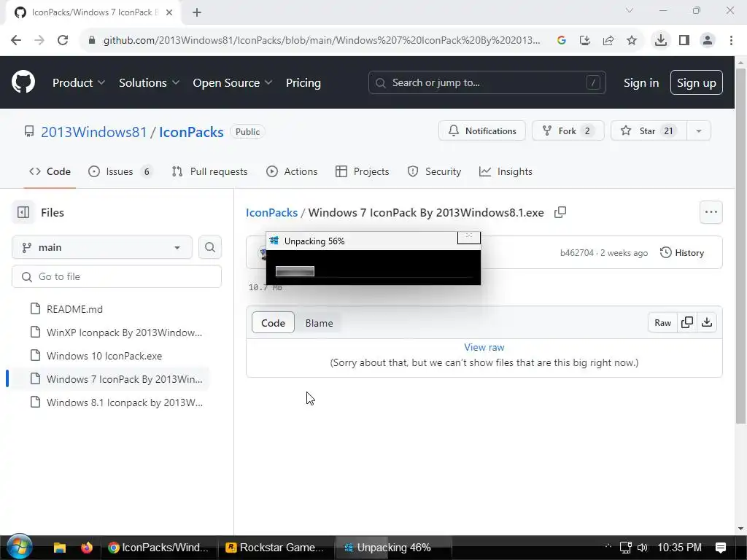747x560 pixels.
Task: Click the Raw button
Action: click(x=662, y=323)
